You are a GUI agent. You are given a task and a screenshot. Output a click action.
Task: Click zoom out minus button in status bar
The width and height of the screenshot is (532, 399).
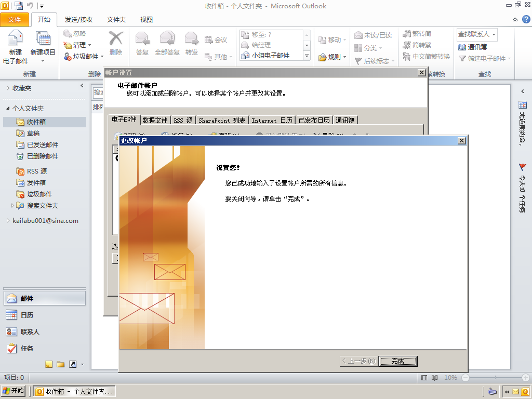(x=465, y=378)
